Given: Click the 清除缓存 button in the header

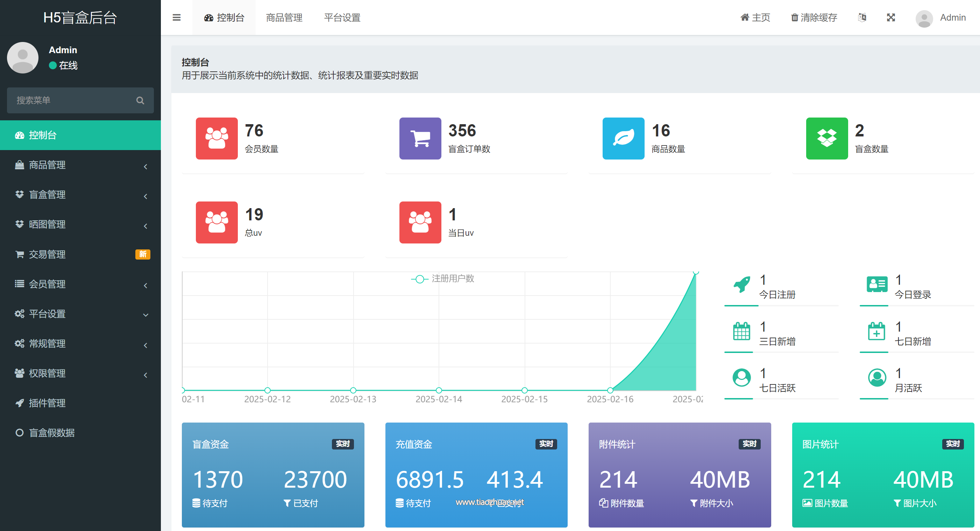Looking at the screenshot, I should 814,17.
